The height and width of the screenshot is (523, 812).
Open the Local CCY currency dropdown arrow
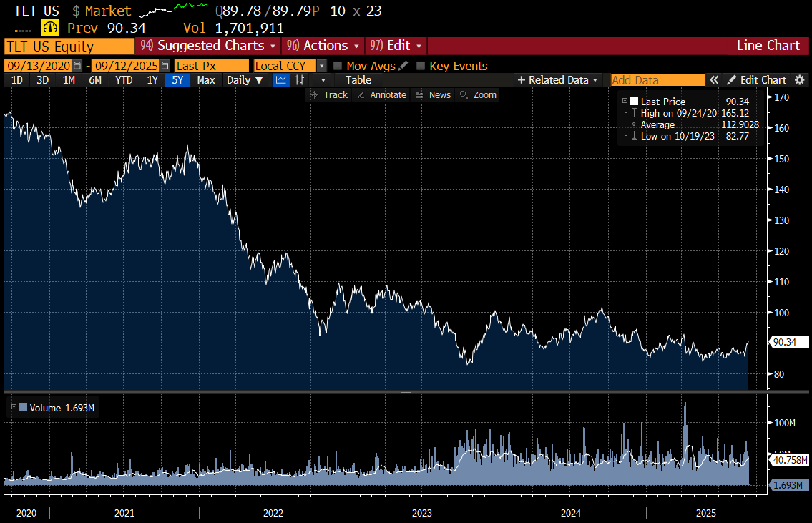[x=322, y=66]
